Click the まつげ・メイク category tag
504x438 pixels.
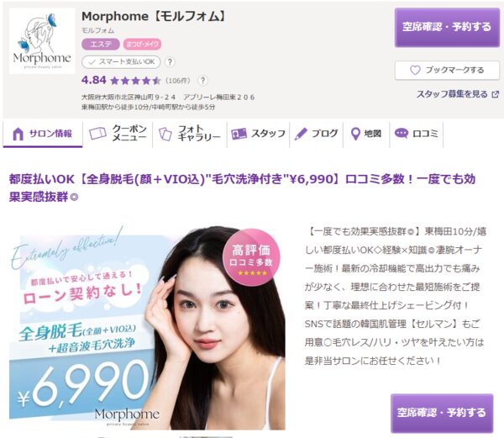[x=142, y=44]
